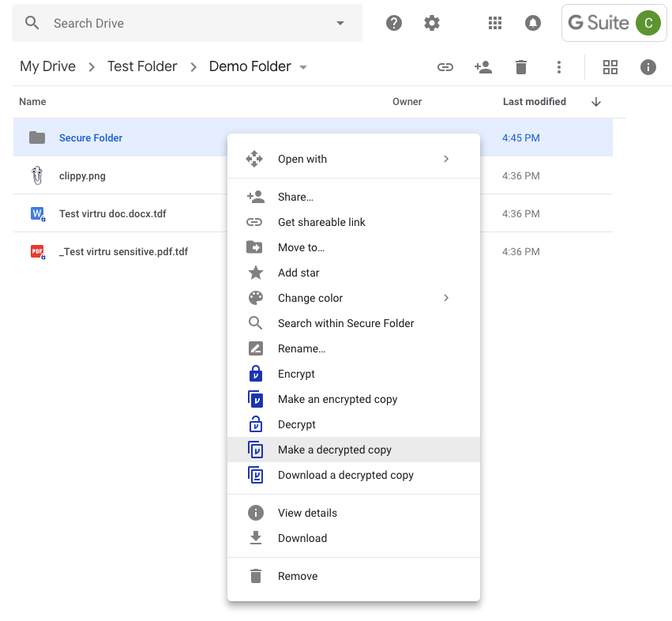Expand the Open with submenu arrow

tap(446, 159)
